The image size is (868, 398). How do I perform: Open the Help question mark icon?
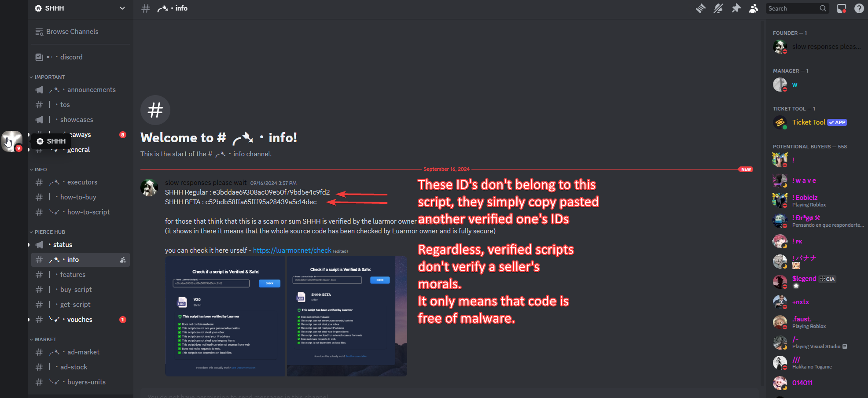click(859, 8)
